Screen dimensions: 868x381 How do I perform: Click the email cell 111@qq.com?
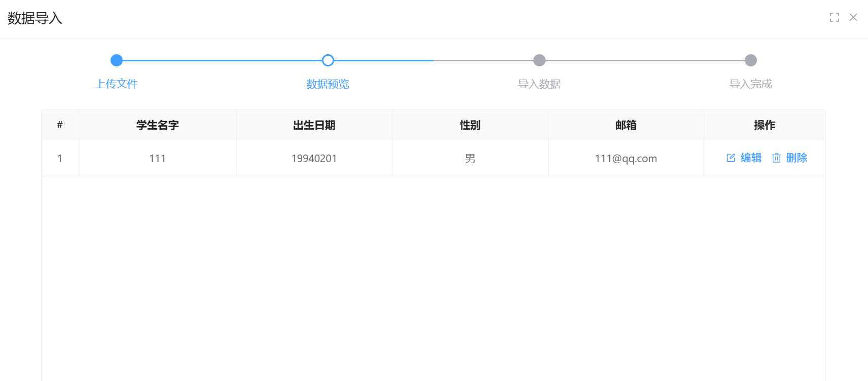626,159
